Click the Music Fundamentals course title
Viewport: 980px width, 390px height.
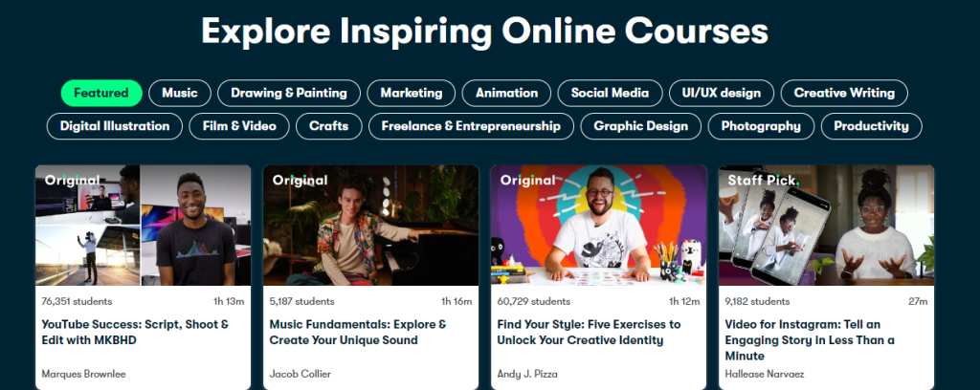(x=358, y=333)
